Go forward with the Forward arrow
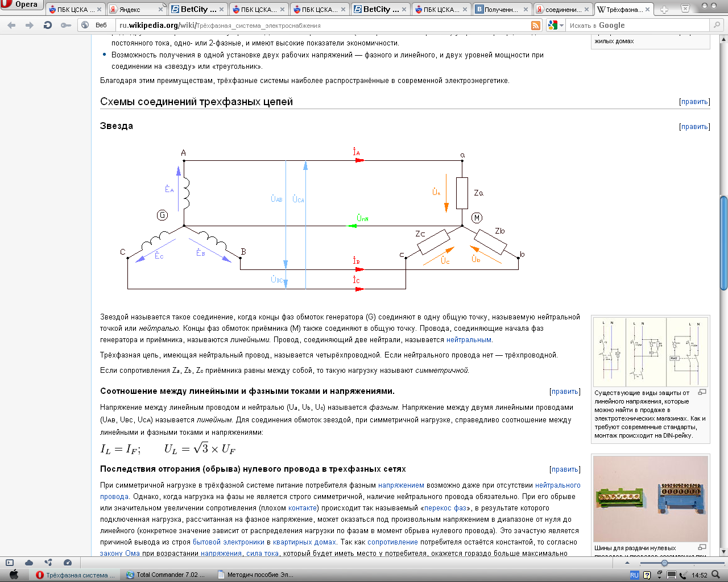Screen dimensions: 728x582 (30, 25)
